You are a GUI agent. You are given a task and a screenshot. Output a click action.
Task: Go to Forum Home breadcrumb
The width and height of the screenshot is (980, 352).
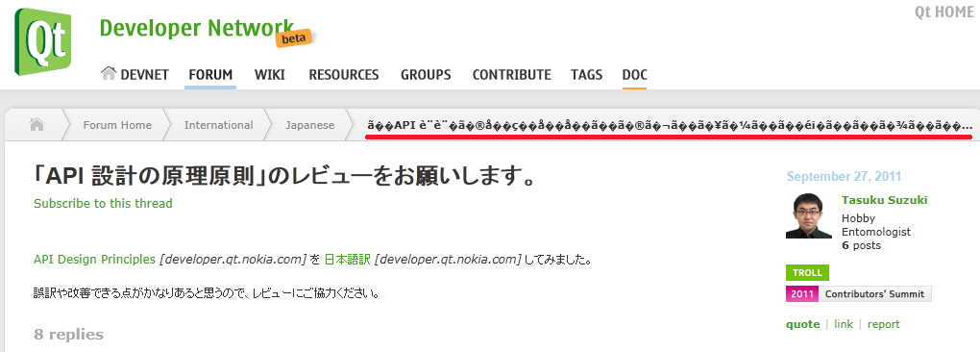[x=117, y=125]
